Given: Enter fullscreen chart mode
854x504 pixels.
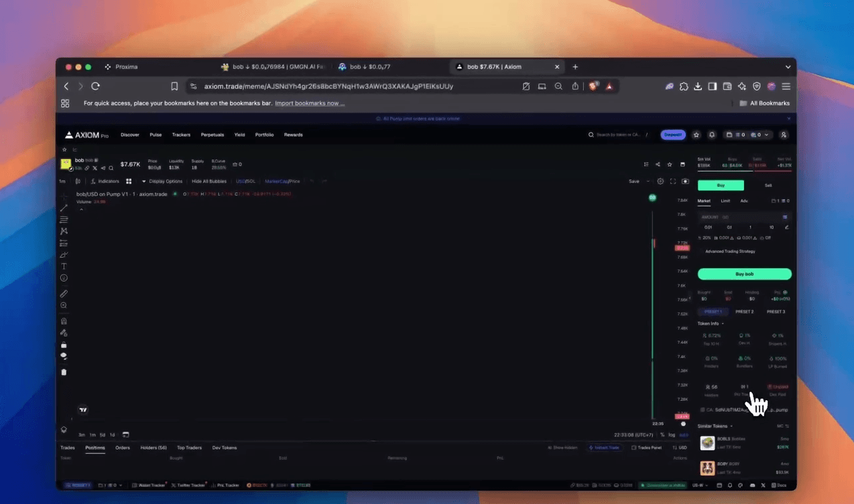Looking at the screenshot, I should coord(673,181).
